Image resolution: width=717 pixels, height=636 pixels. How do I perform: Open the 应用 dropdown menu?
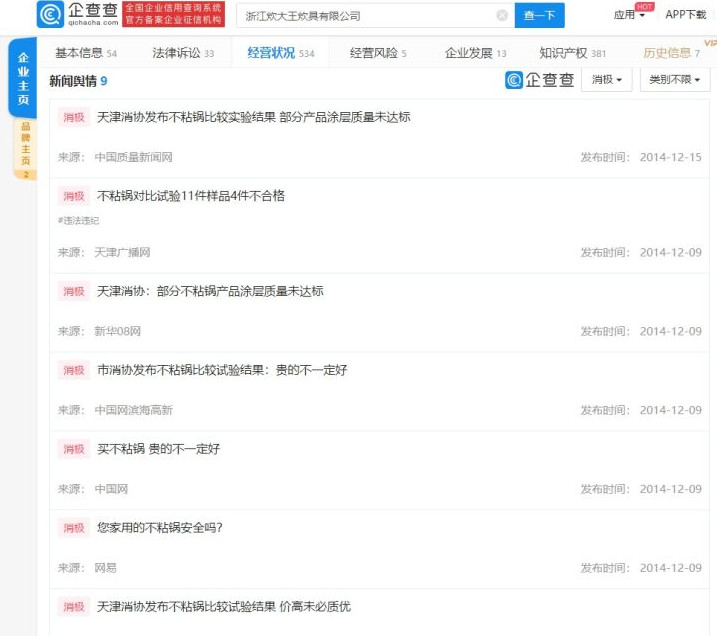click(x=629, y=15)
